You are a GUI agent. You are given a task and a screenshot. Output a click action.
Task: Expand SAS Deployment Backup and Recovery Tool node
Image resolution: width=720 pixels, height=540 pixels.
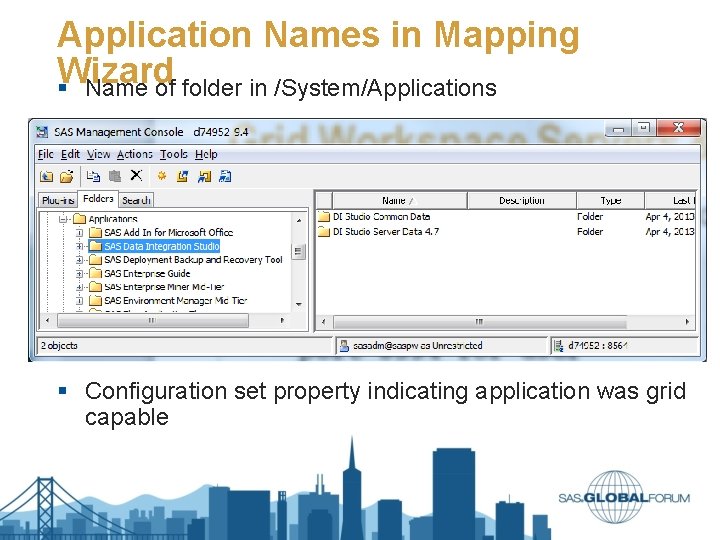coord(79,260)
